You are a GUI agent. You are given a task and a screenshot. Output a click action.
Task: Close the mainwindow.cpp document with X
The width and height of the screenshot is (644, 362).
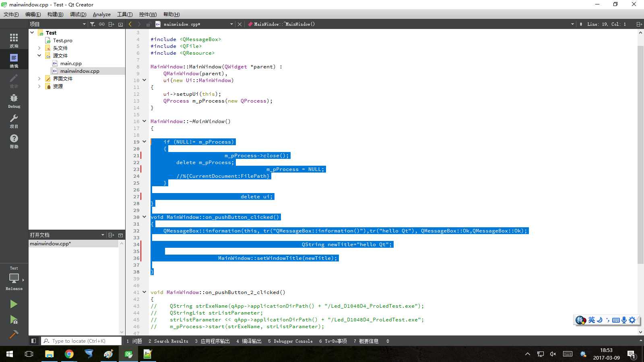tap(239, 24)
